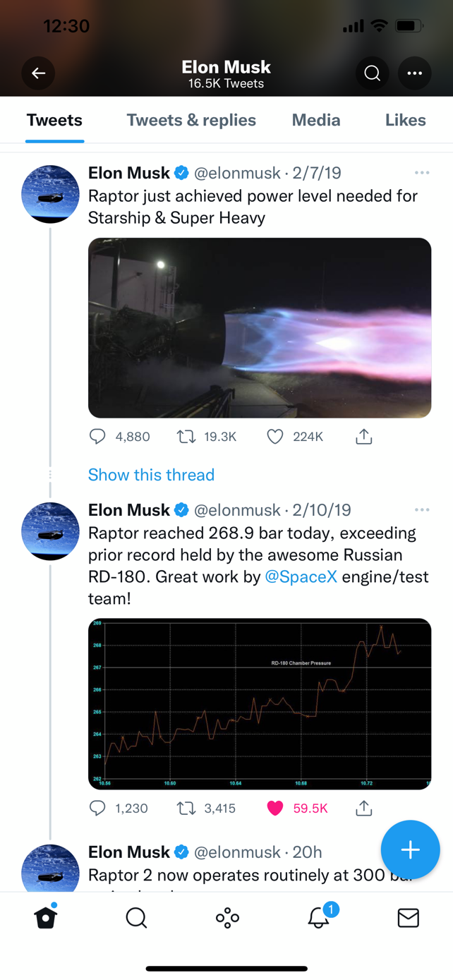Share the Raptor power level tweet
This screenshot has height=980, width=453.
363,437
